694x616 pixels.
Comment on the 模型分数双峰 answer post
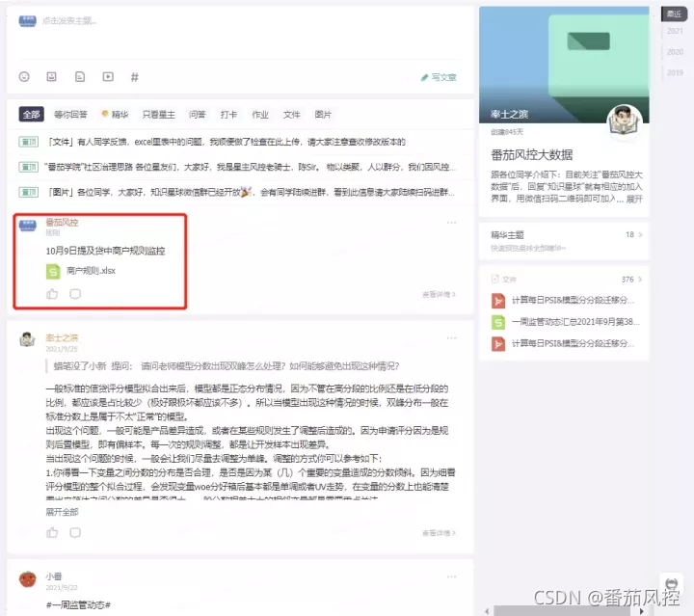(75, 532)
